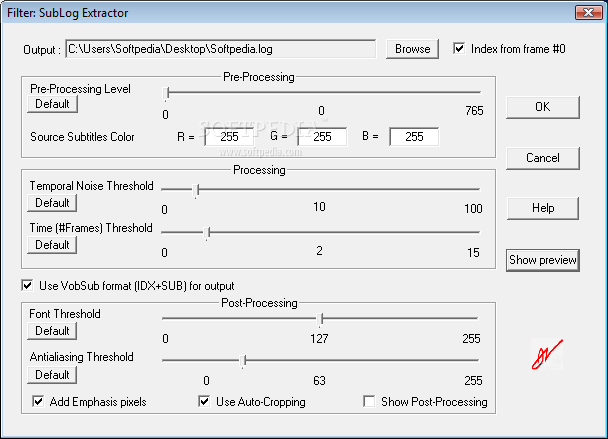This screenshot has width=608, height=439.
Task: Click the Pre-Processing Level slider handle
Action: (x=166, y=93)
